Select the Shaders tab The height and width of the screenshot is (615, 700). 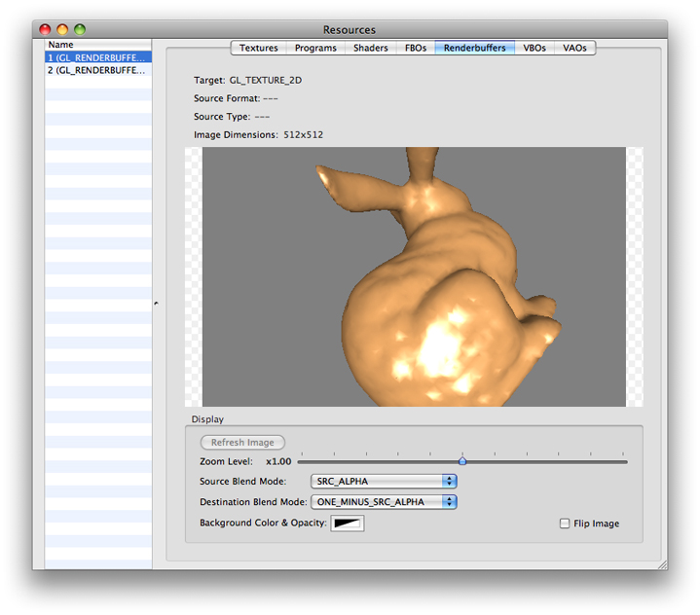tap(371, 48)
